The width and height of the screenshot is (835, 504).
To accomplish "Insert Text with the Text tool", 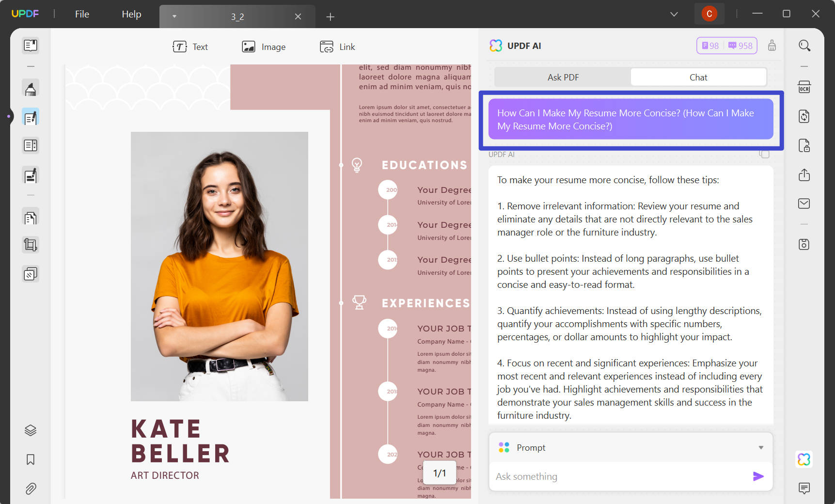I will tap(190, 47).
